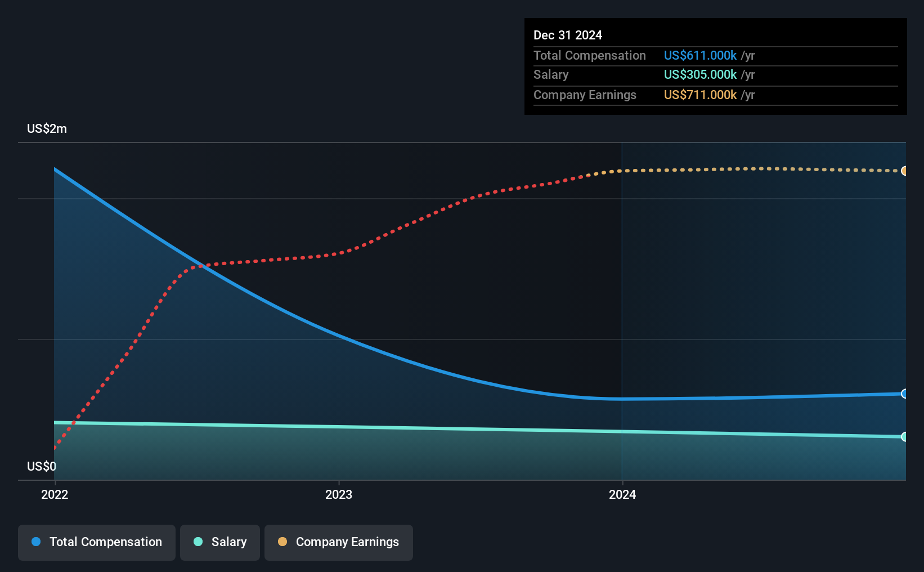Click the US$2m y-axis label
Viewport: 924px width, 572px height.
47,128
